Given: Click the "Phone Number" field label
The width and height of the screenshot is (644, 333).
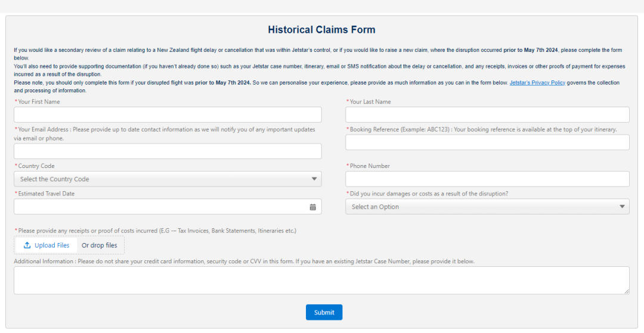Looking at the screenshot, I should pos(370,166).
